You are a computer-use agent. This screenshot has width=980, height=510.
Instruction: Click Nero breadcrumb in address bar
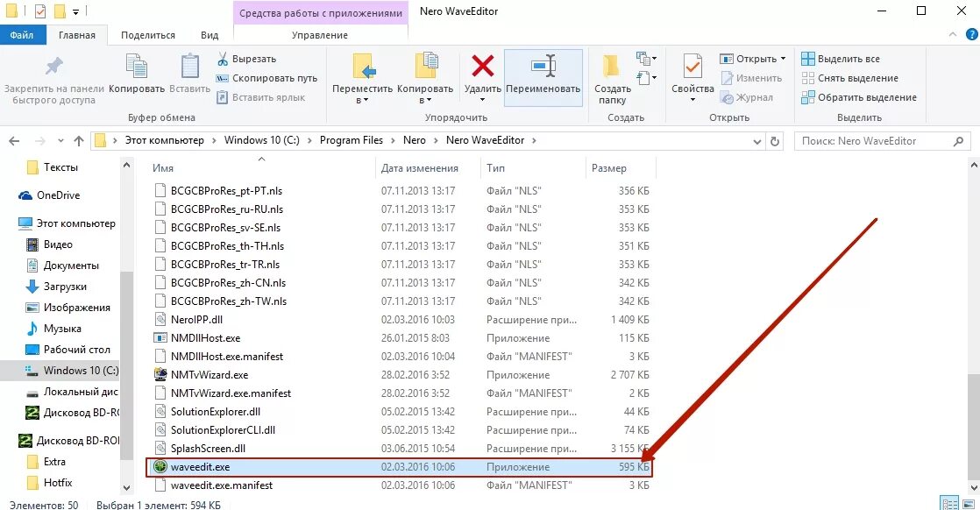pos(415,140)
